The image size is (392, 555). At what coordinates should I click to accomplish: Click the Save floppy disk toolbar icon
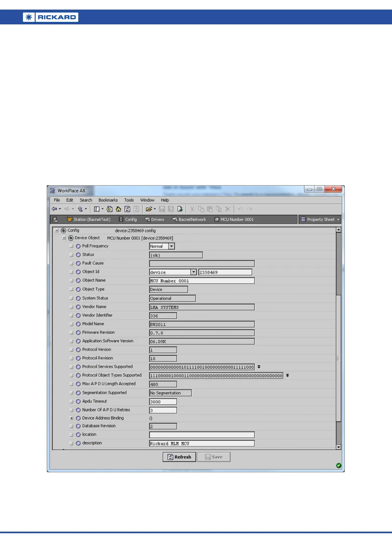(x=162, y=209)
